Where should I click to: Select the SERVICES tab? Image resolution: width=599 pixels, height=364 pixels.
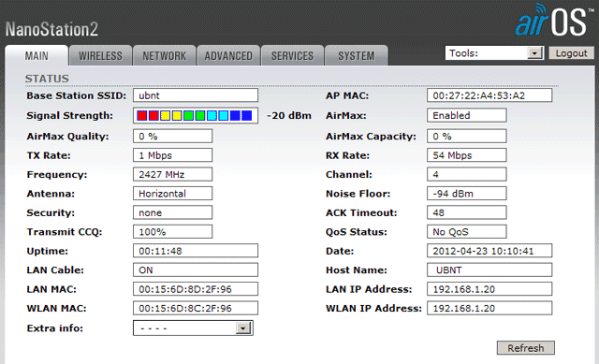(x=292, y=56)
